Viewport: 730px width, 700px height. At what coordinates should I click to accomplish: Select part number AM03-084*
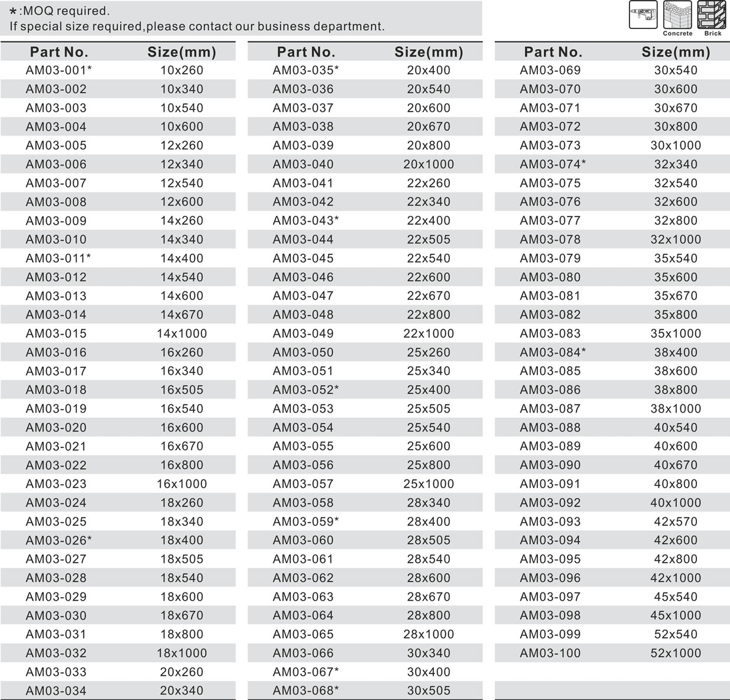click(x=553, y=352)
